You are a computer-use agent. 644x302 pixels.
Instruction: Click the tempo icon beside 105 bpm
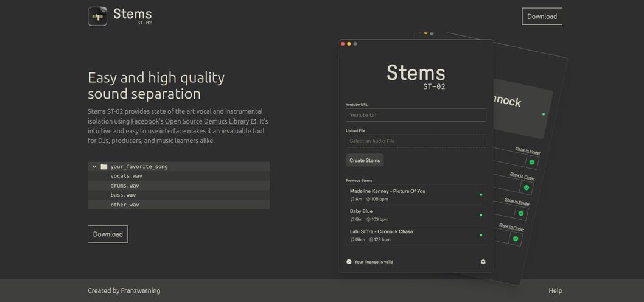coord(368,199)
